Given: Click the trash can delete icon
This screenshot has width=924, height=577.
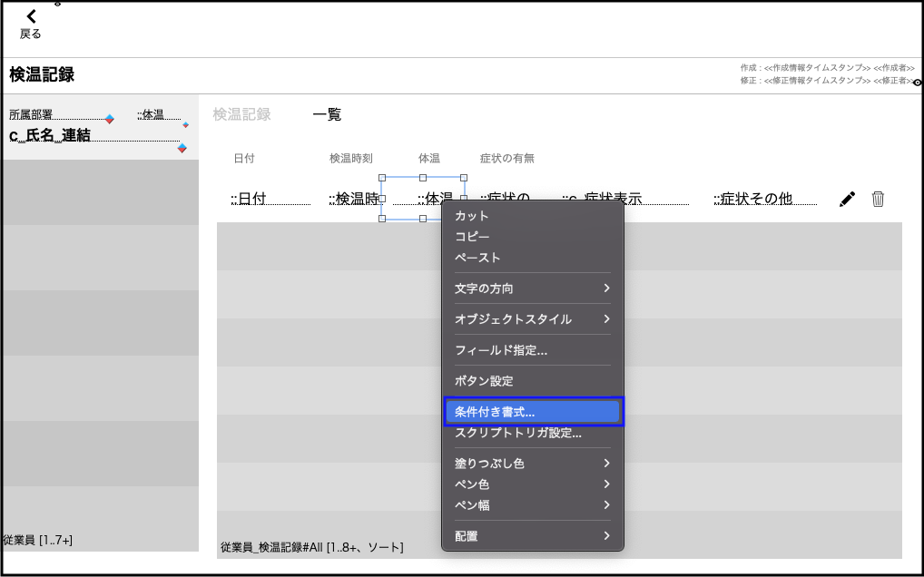Looking at the screenshot, I should click(878, 200).
